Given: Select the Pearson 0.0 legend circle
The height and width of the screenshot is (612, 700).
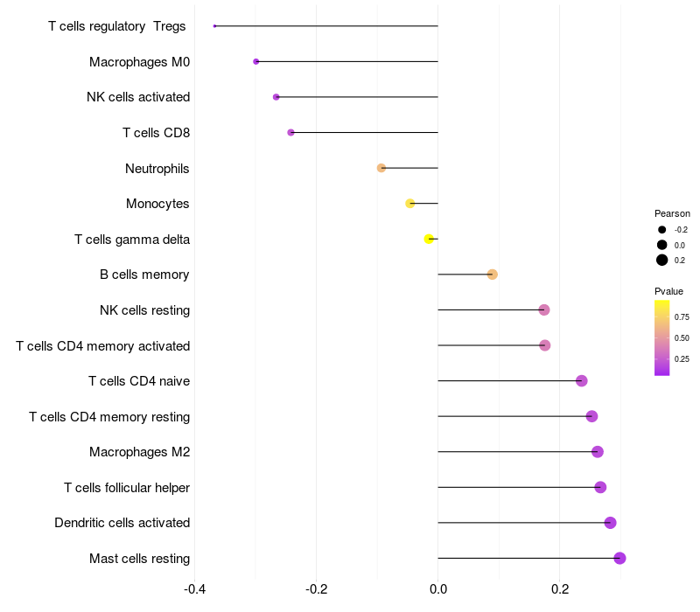Looking at the screenshot, I should coord(662,245).
